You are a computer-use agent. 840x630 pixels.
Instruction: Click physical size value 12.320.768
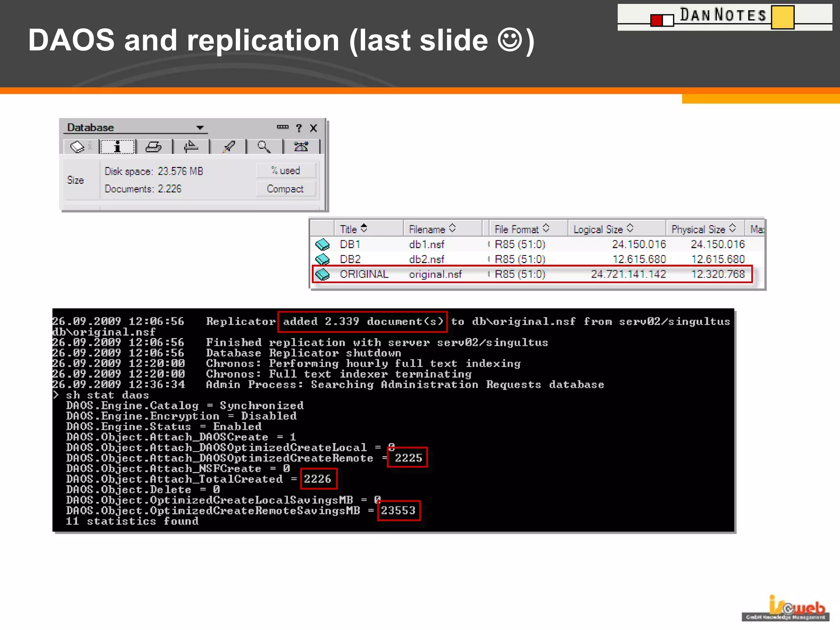[x=718, y=274]
